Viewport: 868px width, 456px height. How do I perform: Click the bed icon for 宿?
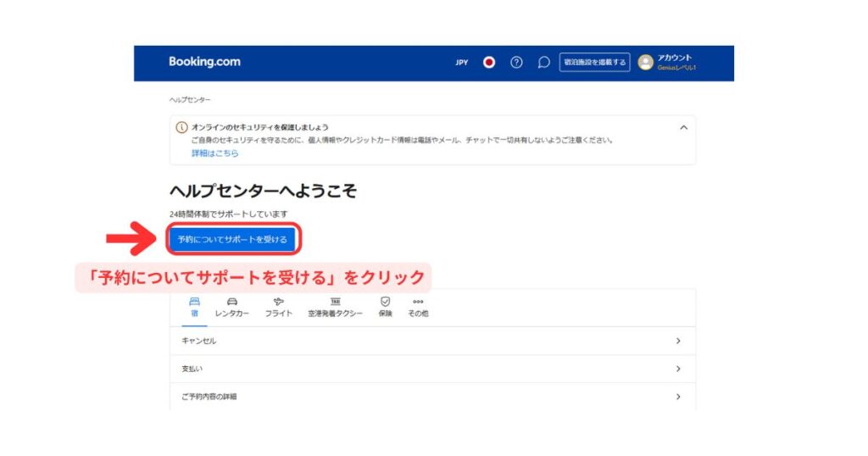[x=194, y=302]
